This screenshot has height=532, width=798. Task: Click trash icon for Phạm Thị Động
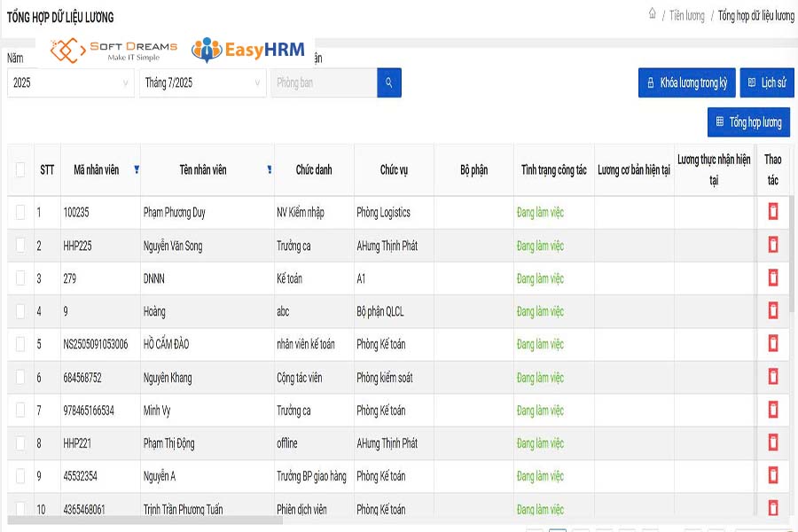[x=772, y=442]
